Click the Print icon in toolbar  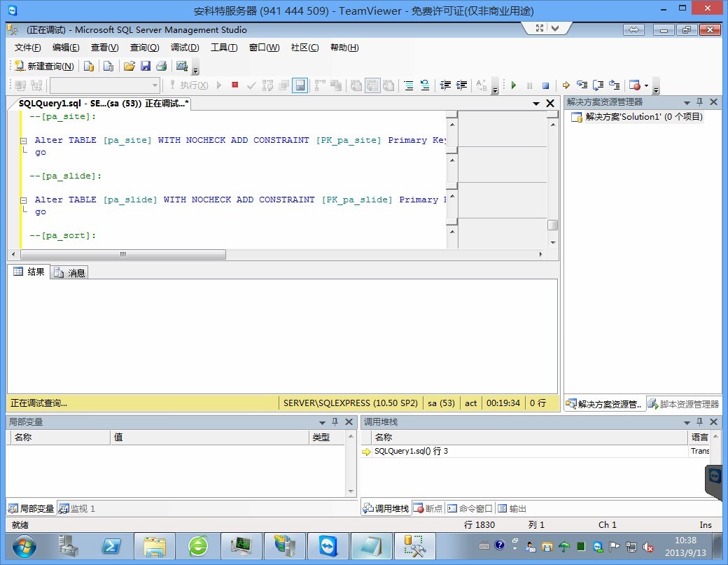pos(162,66)
